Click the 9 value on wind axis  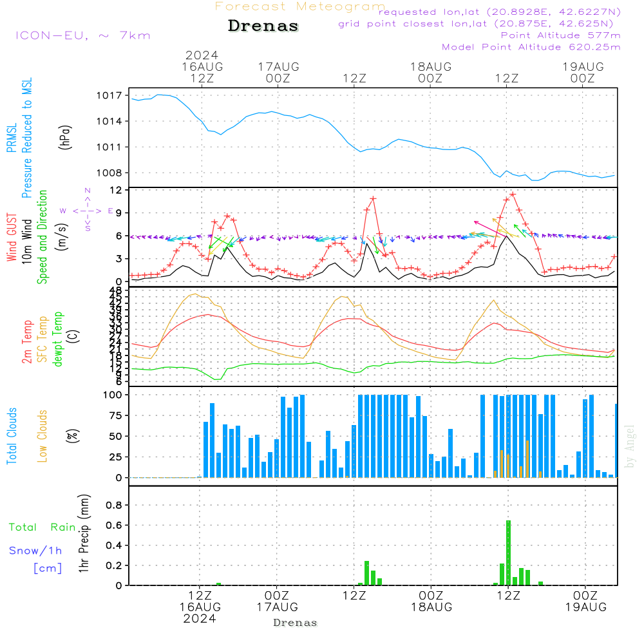pos(119,213)
